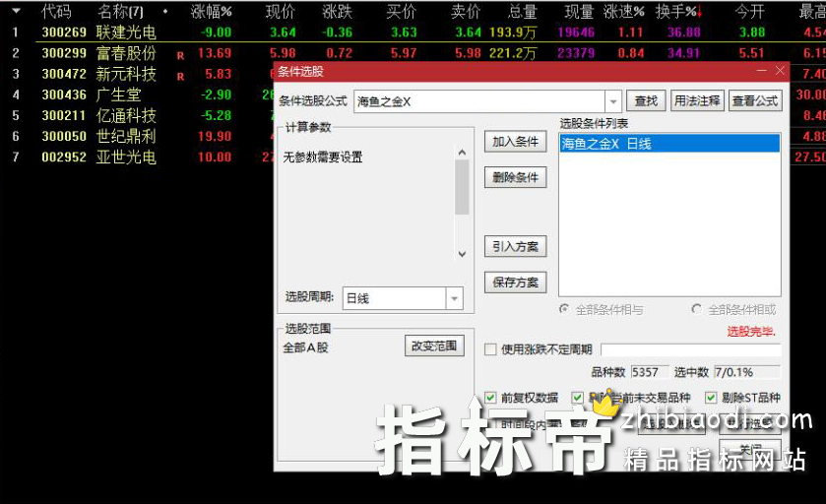This screenshot has height=504, width=826.
Task: Click stock code 300436
Action: pos(64,94)
